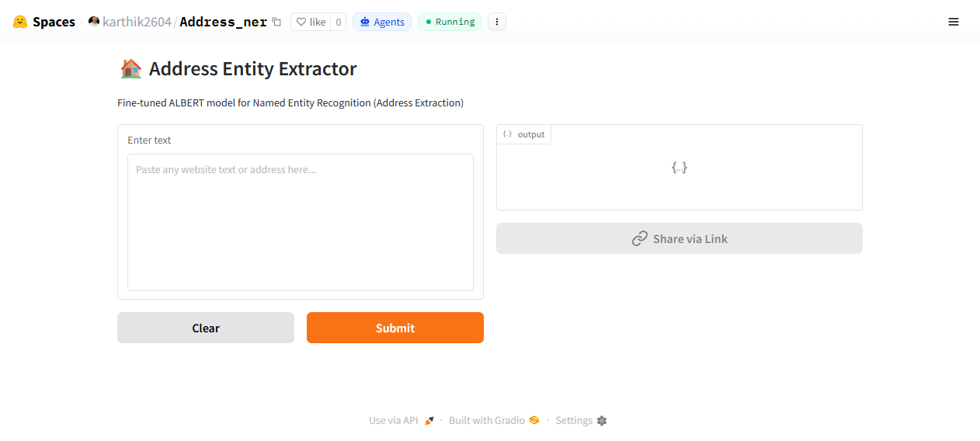Open the Spaces home link
Screen dimensions: 980x441
[54, 22]
